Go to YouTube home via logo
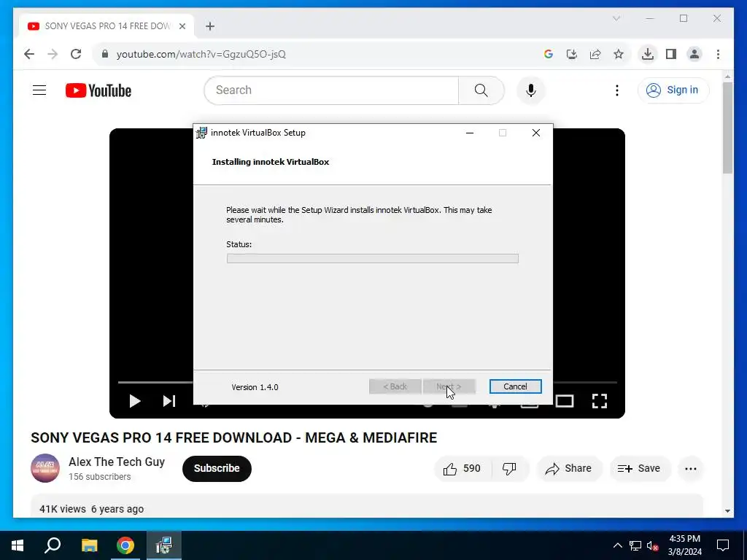747x560 pixels. (x=98, y=90)
